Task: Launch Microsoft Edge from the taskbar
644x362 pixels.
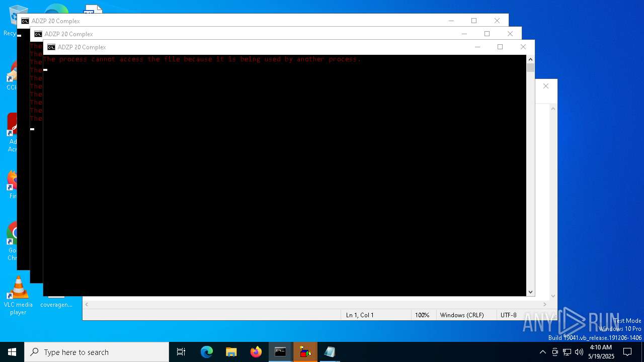Action: 207,352
